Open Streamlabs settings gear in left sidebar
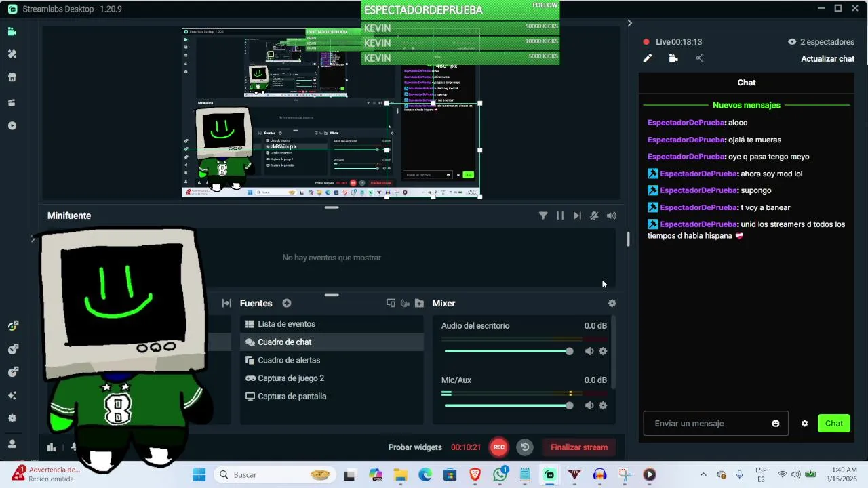Screen dimensions: 868x488 [x=12, y=418]
